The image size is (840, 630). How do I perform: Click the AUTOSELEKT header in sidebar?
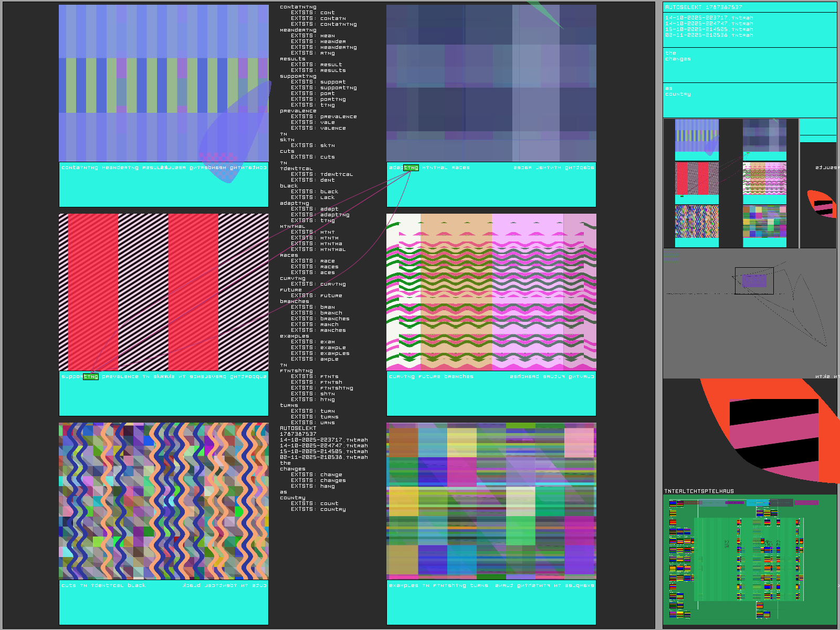[x=703, y=7]
